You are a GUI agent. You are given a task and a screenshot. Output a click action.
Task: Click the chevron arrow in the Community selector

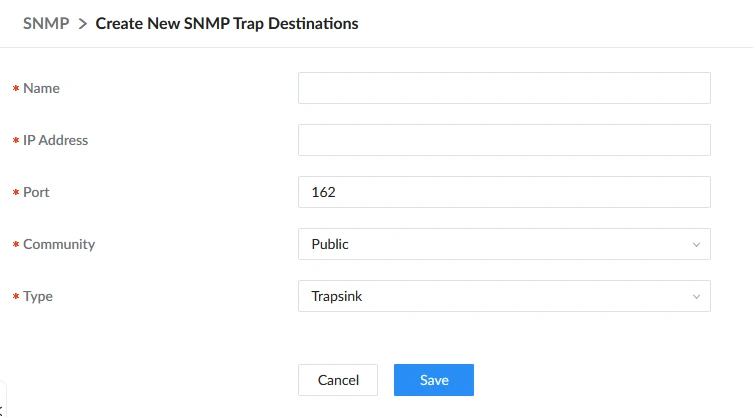(x=696, y=245)
